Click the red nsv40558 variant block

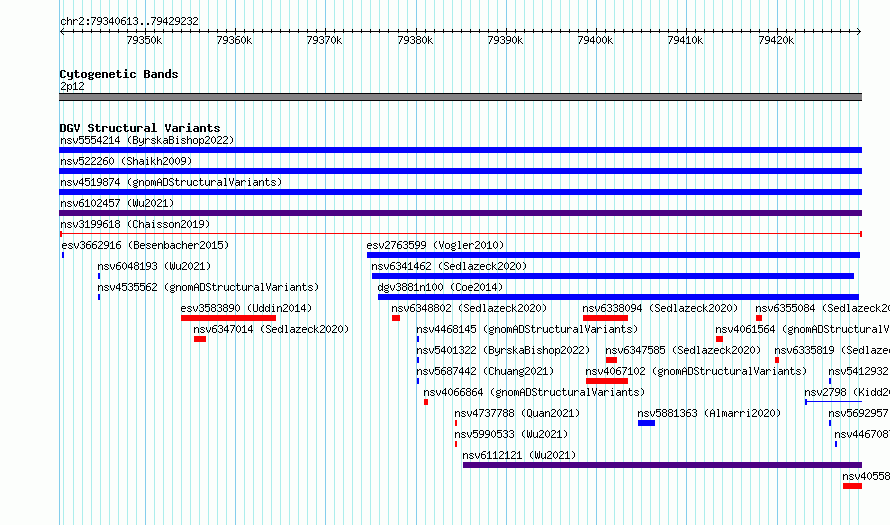(x=852, y=486)
